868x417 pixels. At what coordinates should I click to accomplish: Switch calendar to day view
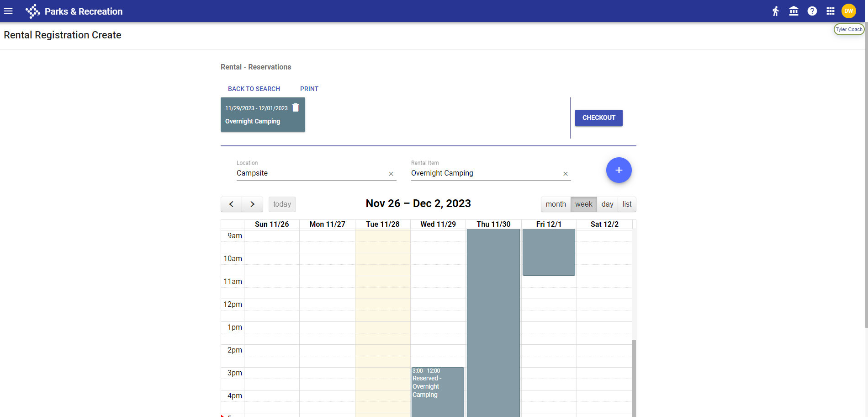pyautogui.click(x=607, y=204)
